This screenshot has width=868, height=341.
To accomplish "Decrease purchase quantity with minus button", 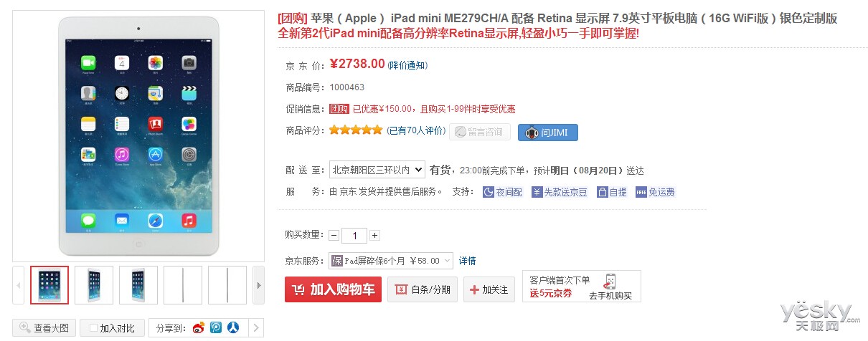I will point(334,235).
